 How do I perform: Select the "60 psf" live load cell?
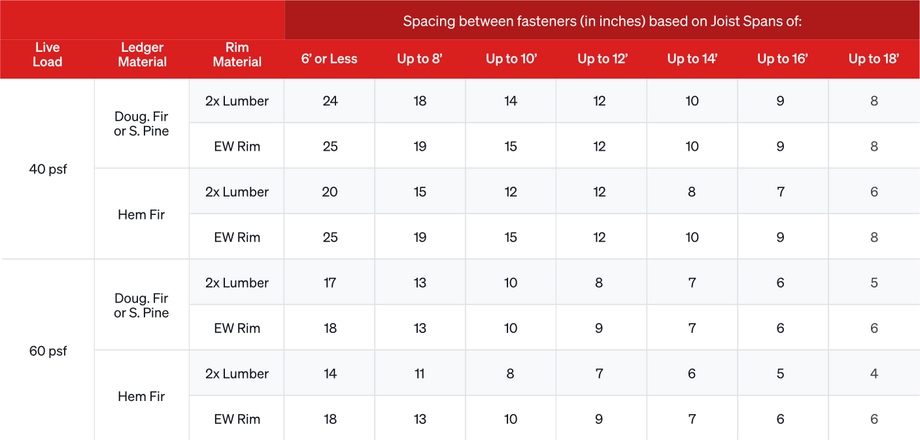point(47,351)
